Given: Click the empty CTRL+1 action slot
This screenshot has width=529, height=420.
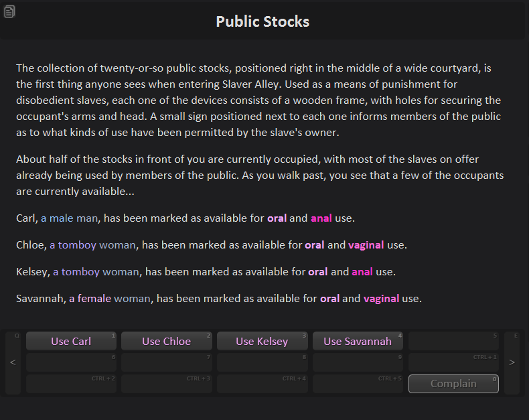Looking at the screenshot, I should [x=453, y=362].
